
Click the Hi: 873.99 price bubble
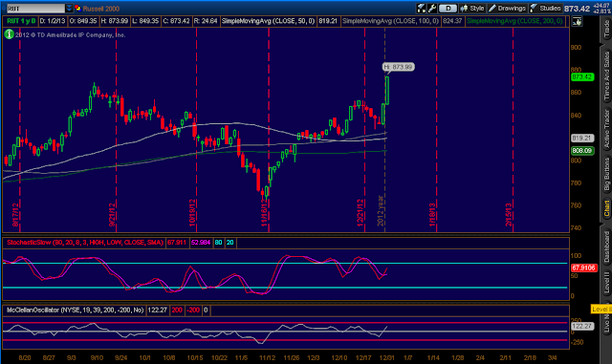[398, 67]
